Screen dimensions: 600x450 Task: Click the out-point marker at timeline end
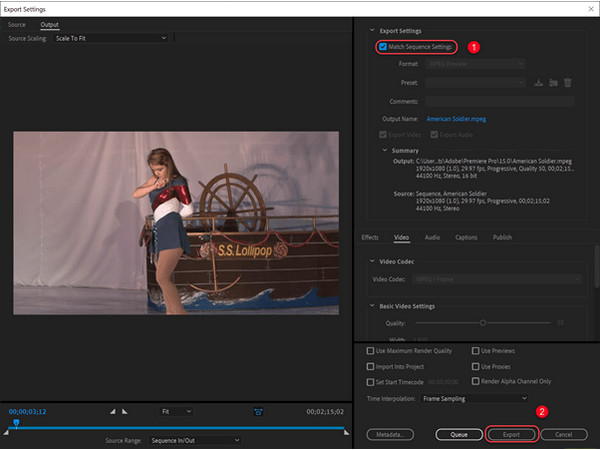tap(346, 432)
